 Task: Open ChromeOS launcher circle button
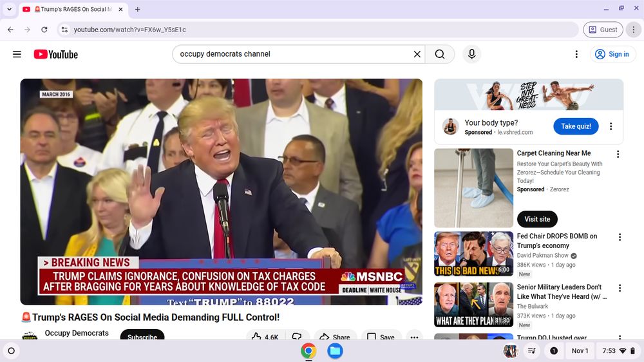pyautogui.click(x=12, y=351)
